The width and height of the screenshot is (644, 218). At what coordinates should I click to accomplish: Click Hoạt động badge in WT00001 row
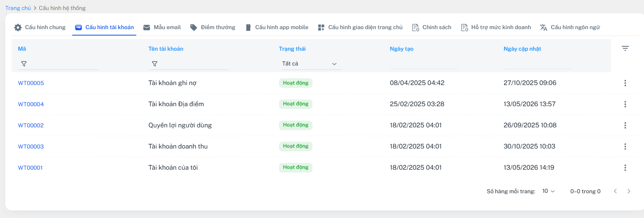[296, 167]
